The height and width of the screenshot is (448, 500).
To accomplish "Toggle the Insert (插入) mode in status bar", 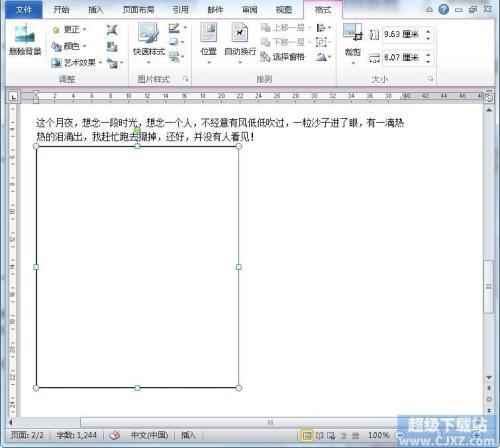I will pyautogui.click(x=188, y=435).
